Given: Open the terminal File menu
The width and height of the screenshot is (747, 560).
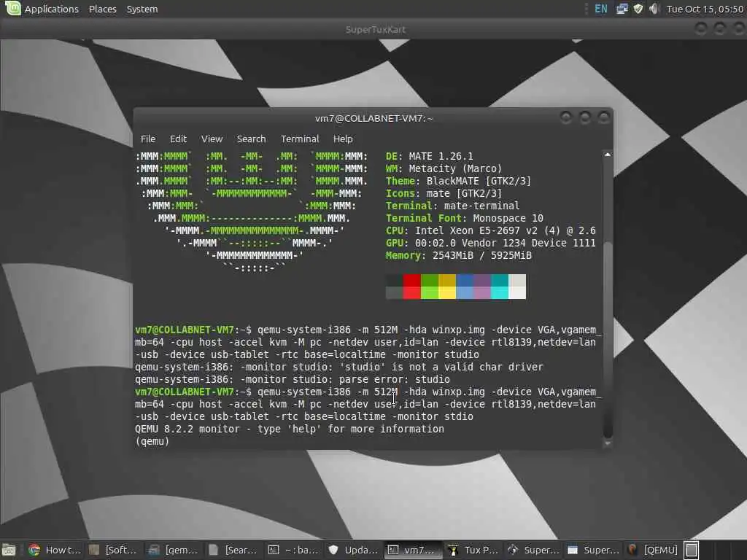Looking at the screenshot, I should (x=147, y=139).
